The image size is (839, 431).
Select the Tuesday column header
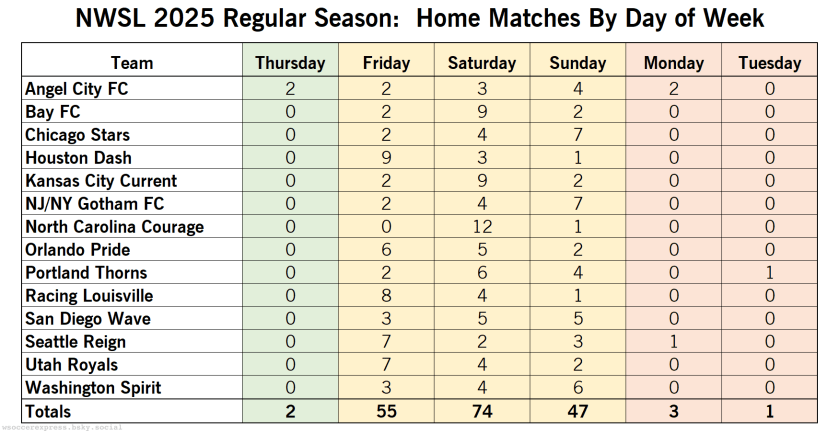pyautogui.click(x=770, y=63)
